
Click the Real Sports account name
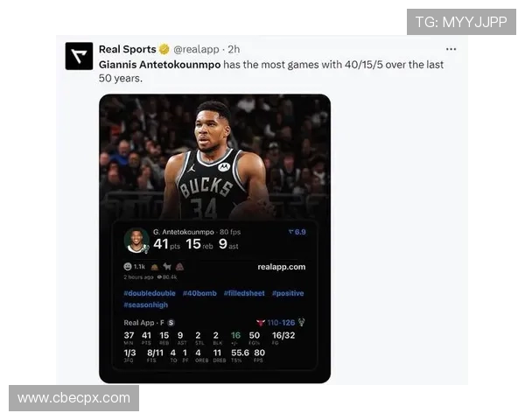pyautogui.click(x=128, y=49)
